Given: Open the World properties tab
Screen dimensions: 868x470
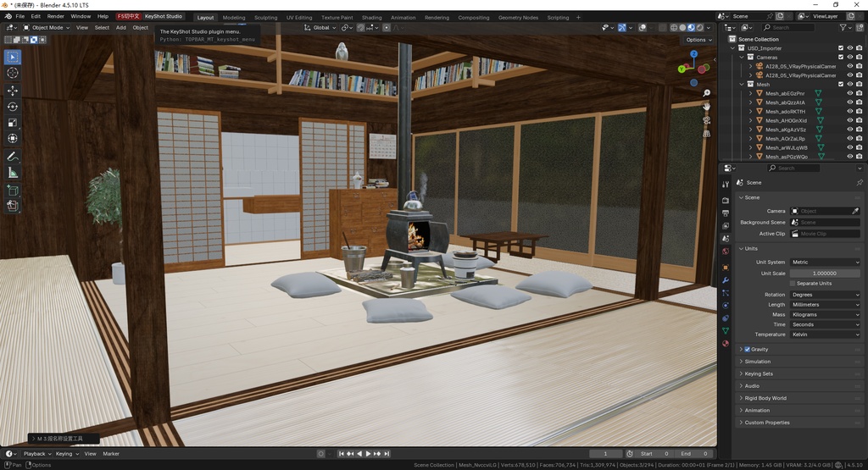Looking at the screenshot, I should (726, 251).
